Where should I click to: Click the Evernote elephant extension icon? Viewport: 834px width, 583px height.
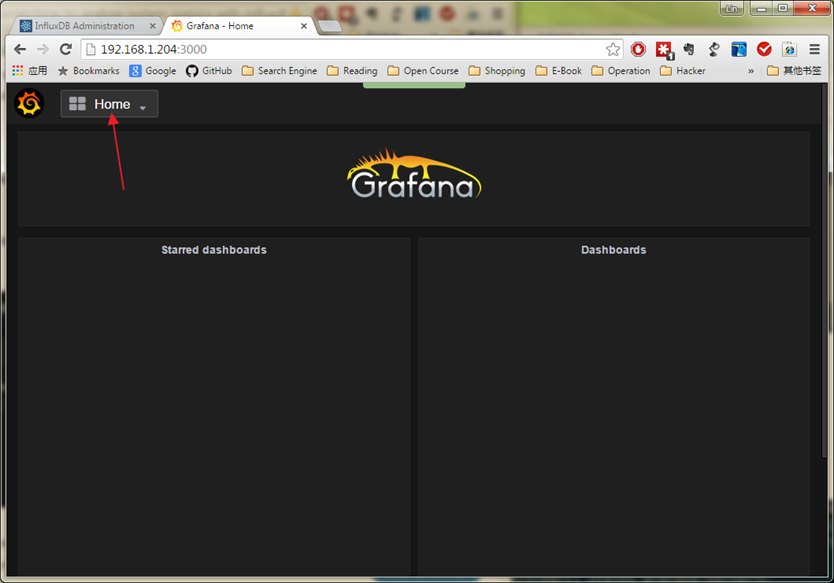point(689,49)
